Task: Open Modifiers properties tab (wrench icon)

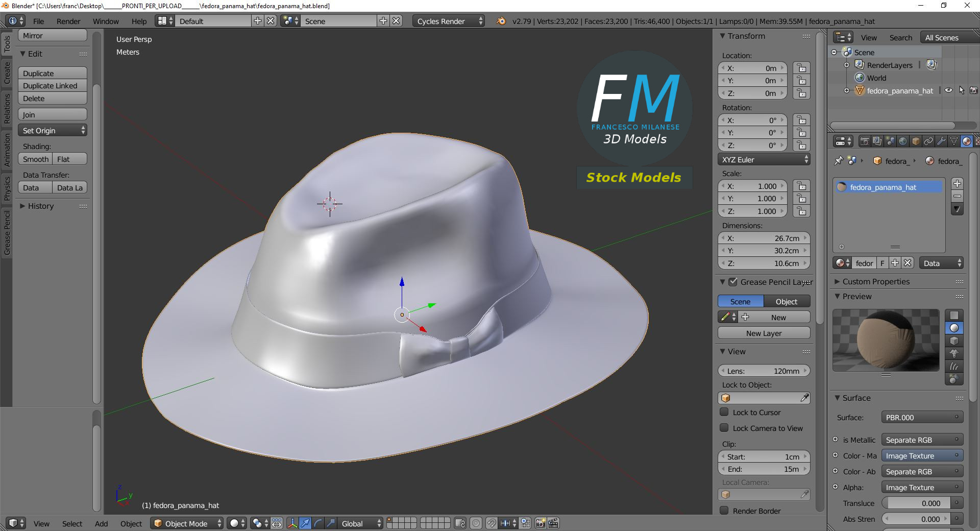Action: (941, 141)
